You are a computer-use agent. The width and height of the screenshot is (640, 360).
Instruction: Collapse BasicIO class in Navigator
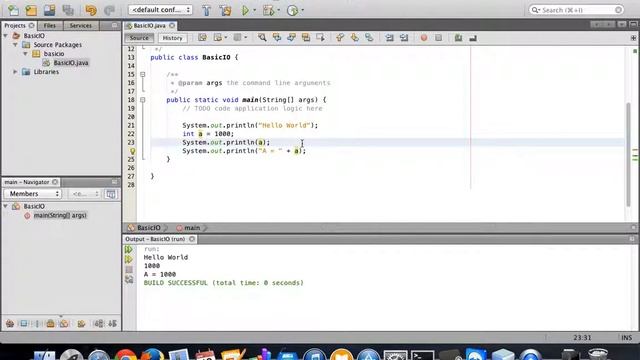click(x=6, y=207)
